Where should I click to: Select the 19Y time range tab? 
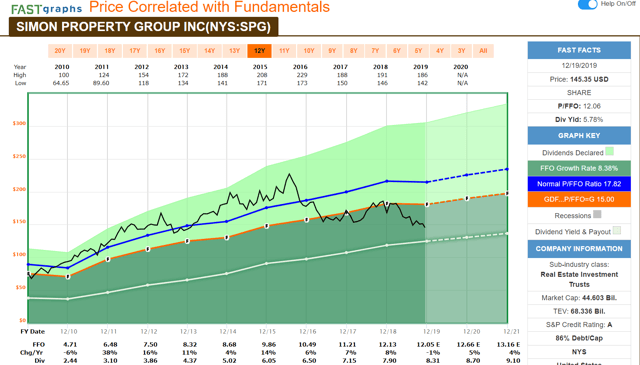pyautogui.click(x=85, y=51)
